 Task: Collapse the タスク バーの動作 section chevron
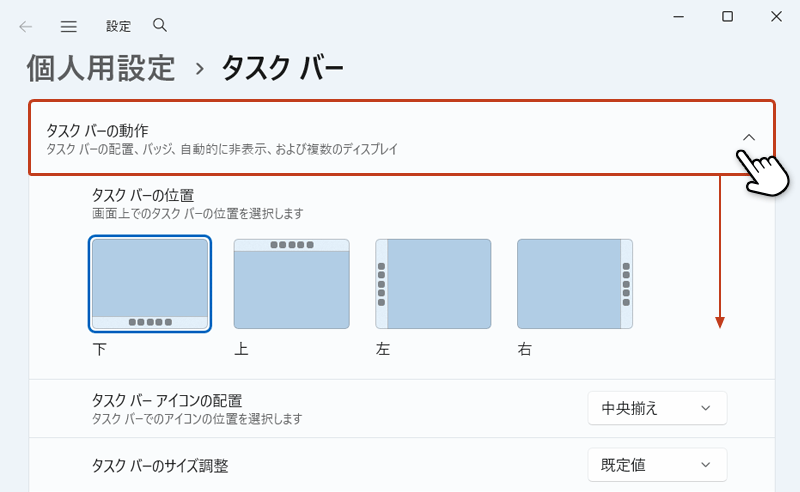(x=748, y=137)
